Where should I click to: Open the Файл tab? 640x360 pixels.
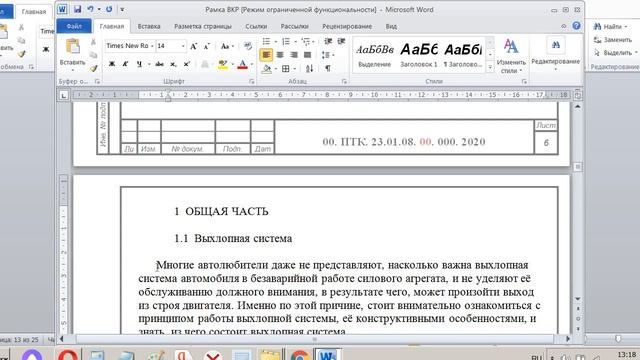pos(74,26)
